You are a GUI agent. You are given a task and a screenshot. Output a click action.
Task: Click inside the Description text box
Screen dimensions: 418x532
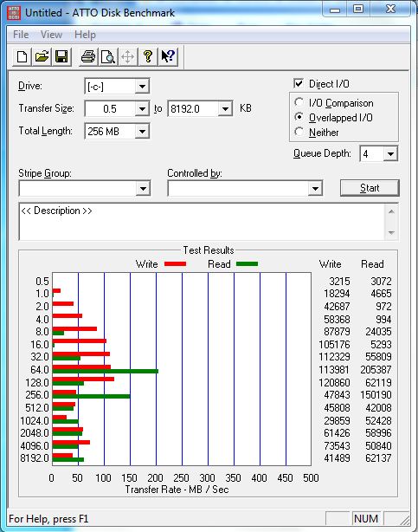click(x=202, y=222)
